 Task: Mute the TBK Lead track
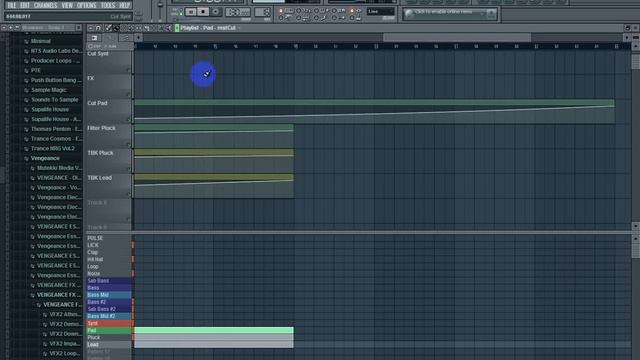click(128, 195)
